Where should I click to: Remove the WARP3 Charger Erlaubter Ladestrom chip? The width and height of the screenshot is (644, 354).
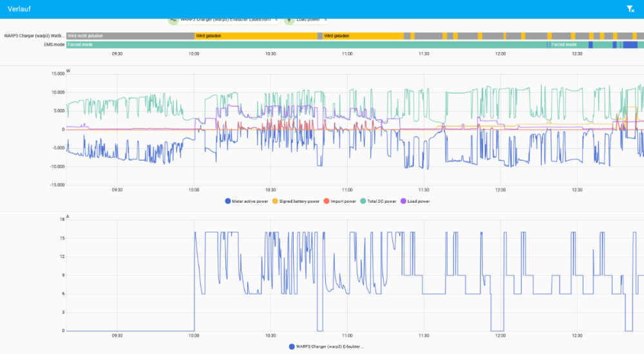click(x=276, y=19)
